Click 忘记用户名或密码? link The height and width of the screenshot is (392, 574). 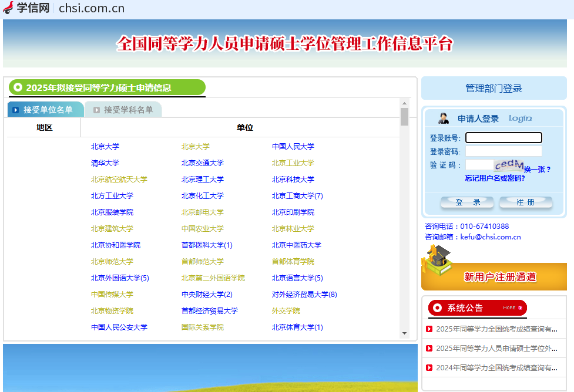coord(495,178)
